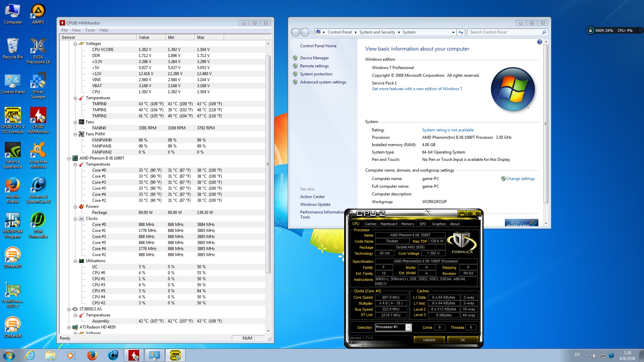Screen dimensions: 644x362
Task: Switch to the SPD tab in CPU-Z
Action: [423, 224]
